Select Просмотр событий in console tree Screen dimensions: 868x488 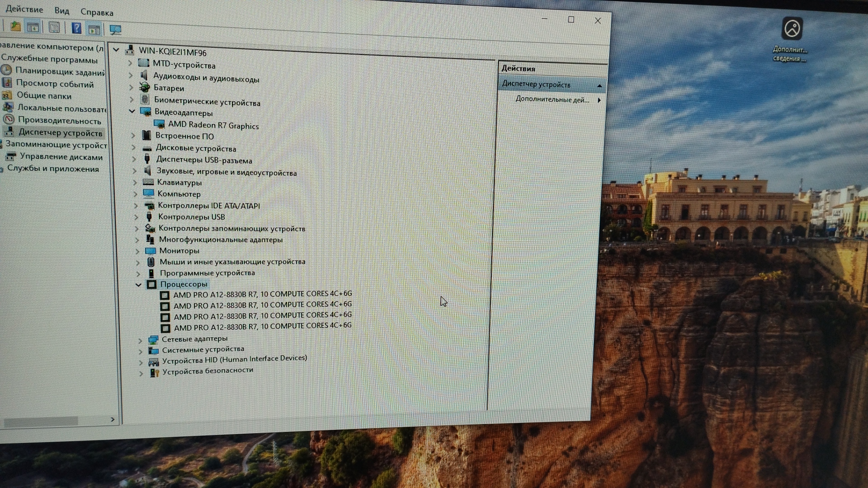tap(55, 84)
